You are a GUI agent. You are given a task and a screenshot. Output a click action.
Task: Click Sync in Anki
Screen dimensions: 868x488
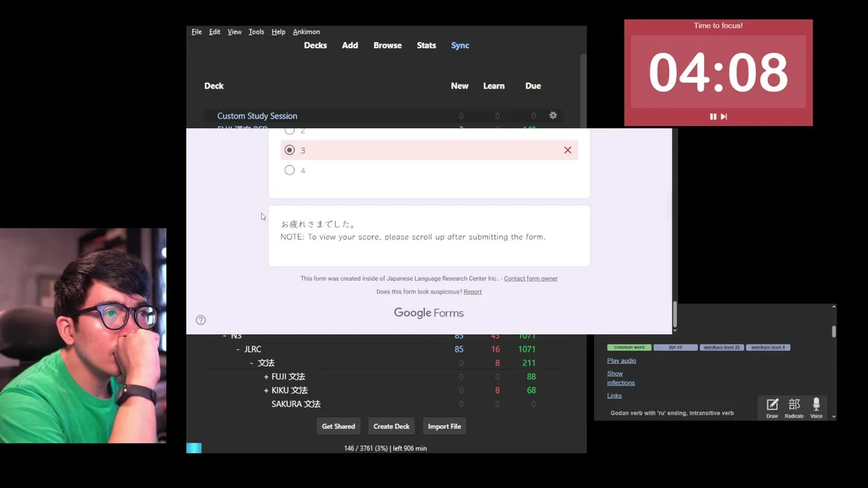coord(460,45)
